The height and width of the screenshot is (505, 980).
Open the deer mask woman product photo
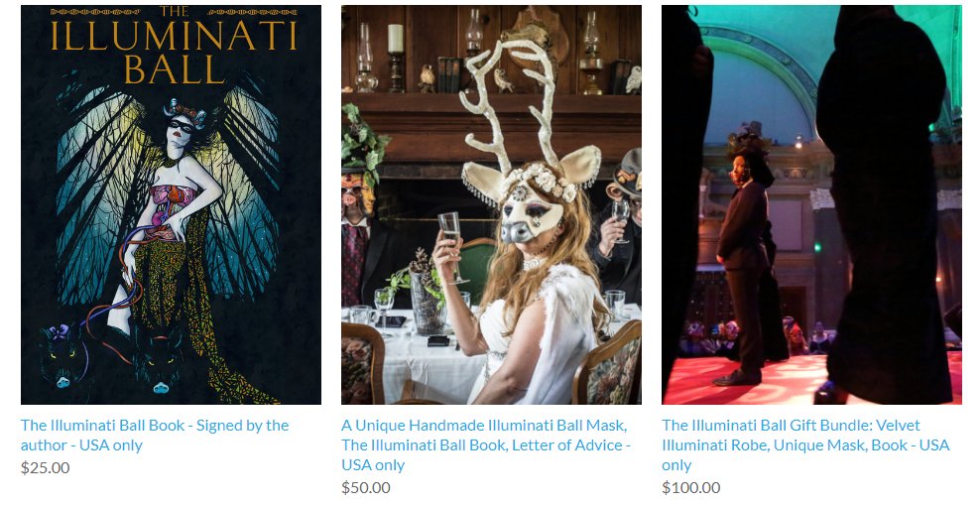click(491, 204)
